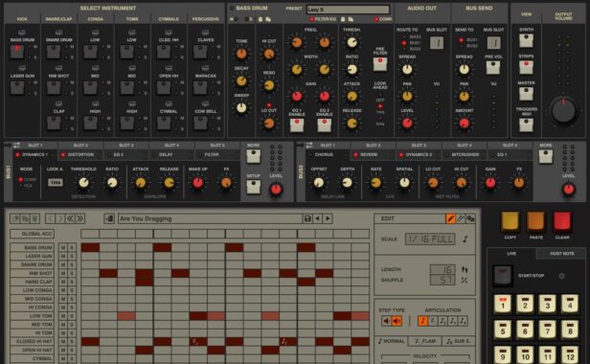Click the Bus 1 Level knob
590x364 pixels.
(x=276, y=190)
